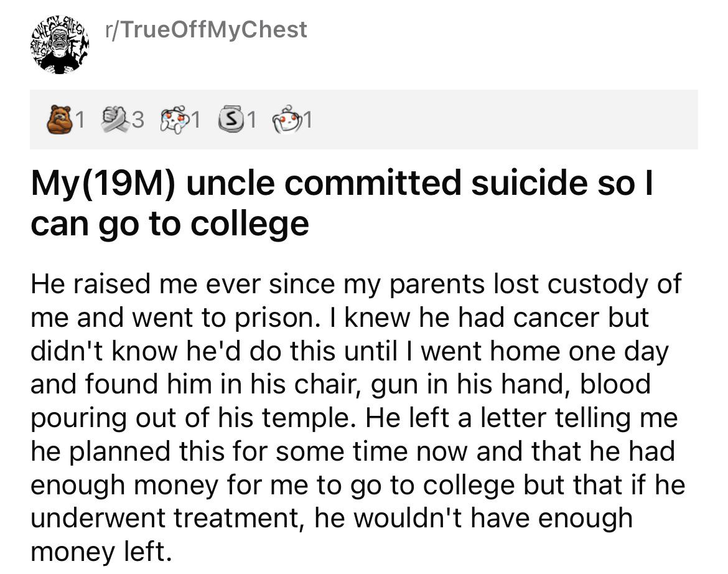Click the Silver award medal icon
Image resolution: width=728 pixels, height=574 pixels.
(x=230, y=120)
